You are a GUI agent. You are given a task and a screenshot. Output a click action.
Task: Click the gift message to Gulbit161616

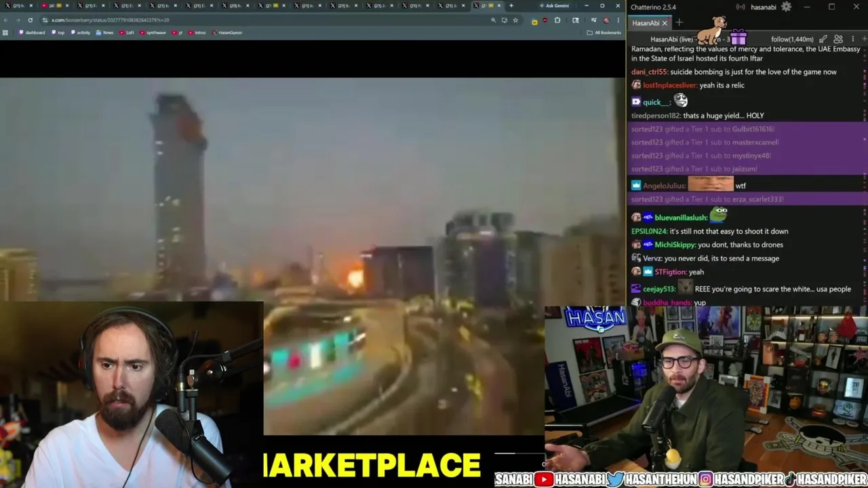(x=747, y=129)
